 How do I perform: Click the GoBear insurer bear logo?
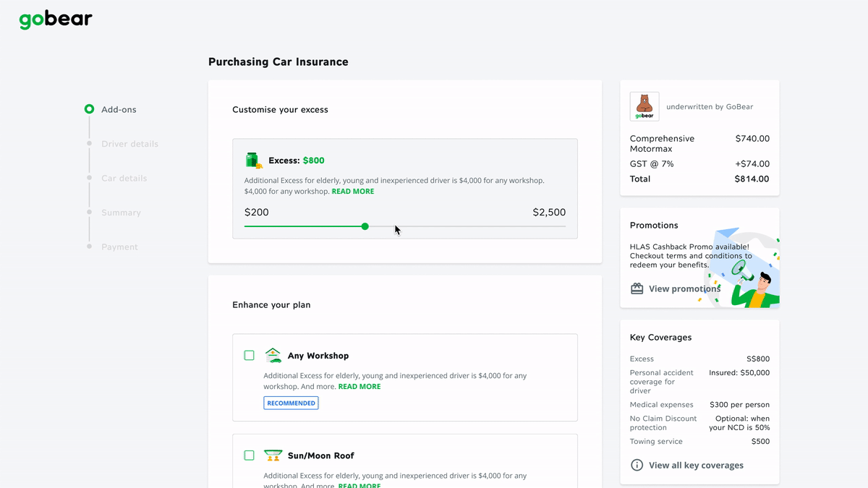click(x=644, y=106)
